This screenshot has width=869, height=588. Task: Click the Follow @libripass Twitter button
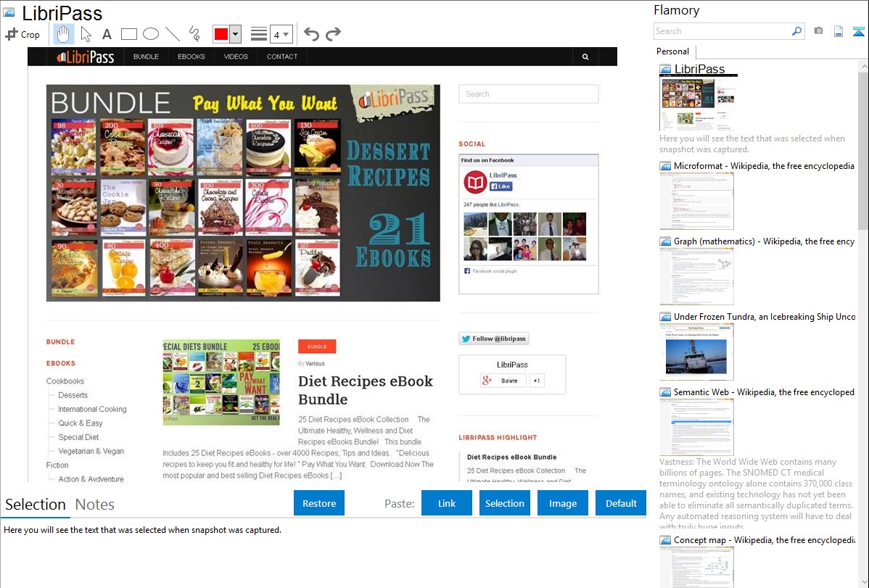tap(494, 339)
